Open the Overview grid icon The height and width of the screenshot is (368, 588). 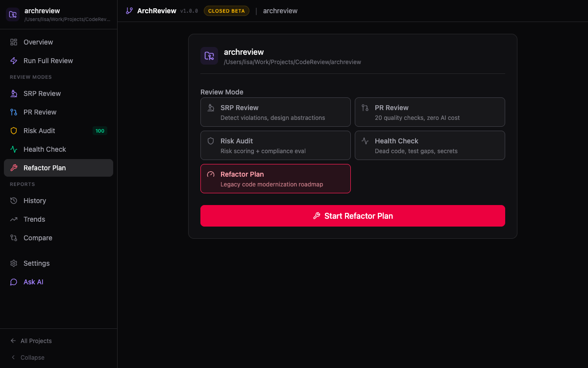click(14, 42)
